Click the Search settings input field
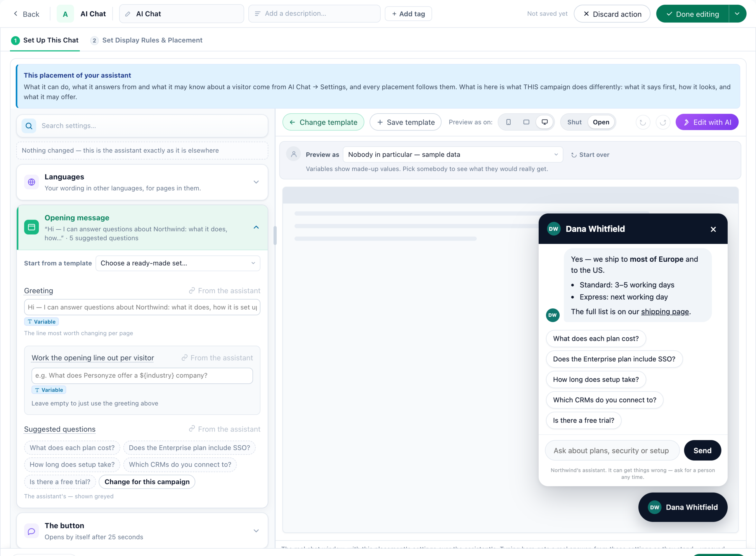Image resolution: width=756 pixels, height=556 pixels. (x=142, y=126)
